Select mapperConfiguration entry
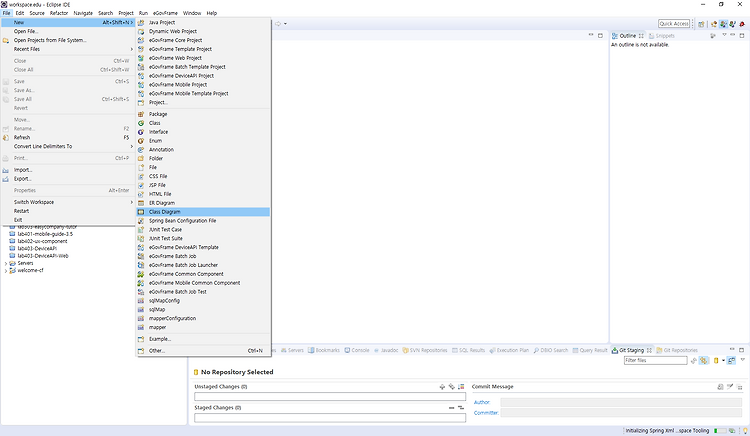This screenshot has height=436, width=750. point(203,318)
